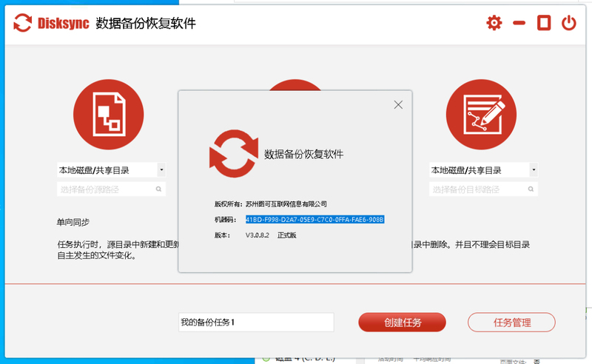This screenshot has height=364, width=592.
Task: Minimize the Disksync window
Action: [519, 23]
